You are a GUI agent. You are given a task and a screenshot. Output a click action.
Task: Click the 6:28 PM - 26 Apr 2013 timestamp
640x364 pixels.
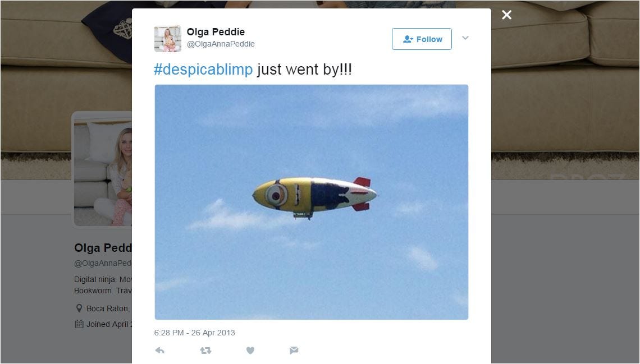tap(194, 333)
